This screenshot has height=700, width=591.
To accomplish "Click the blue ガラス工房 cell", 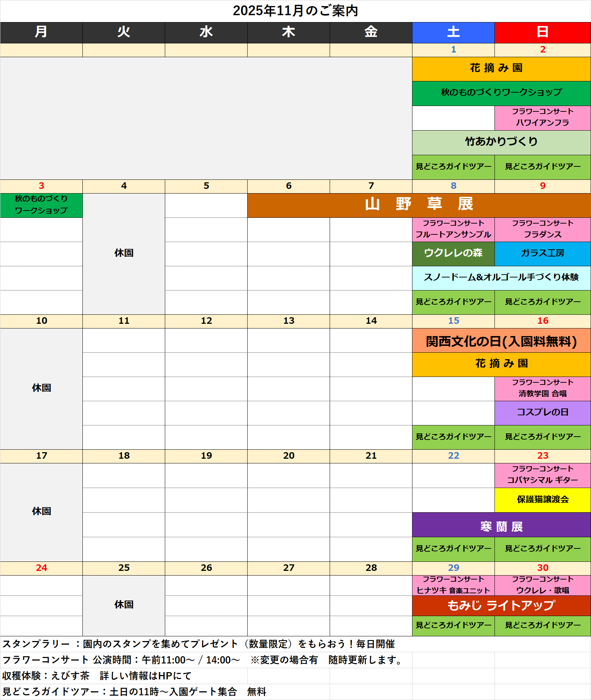I will pos(542,253).
